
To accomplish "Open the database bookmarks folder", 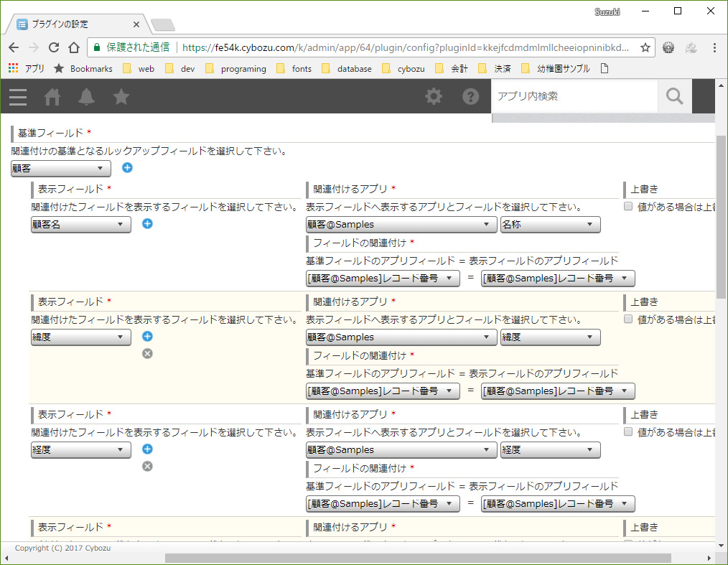I will (x=346, y=69).
